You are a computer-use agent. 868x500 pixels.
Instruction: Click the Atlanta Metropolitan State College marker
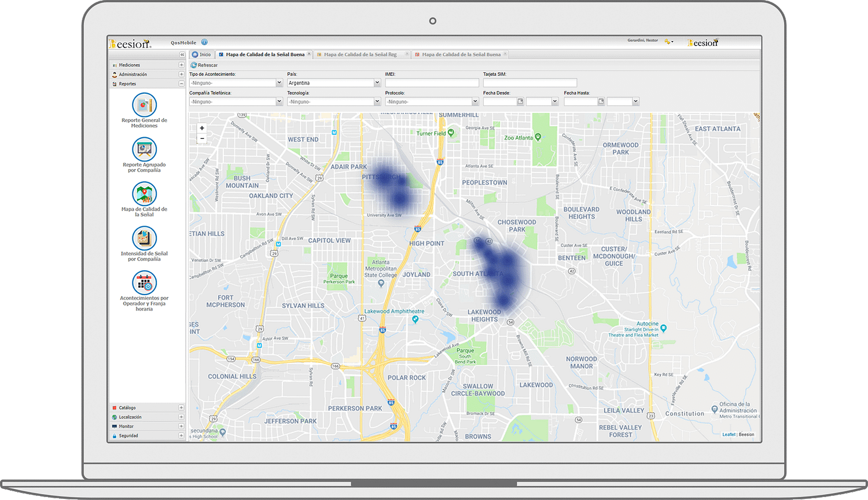[380, 284]
